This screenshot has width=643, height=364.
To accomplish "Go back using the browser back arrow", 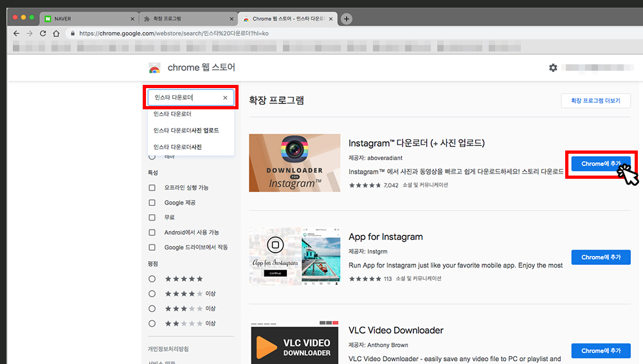I will click(17, 33).
